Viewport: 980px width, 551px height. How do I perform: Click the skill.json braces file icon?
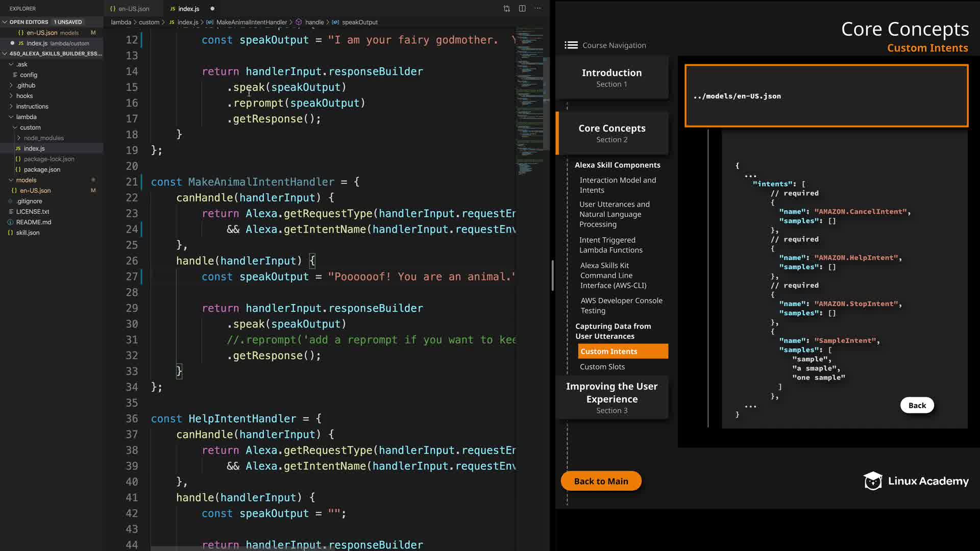click(x=10, y=233)
